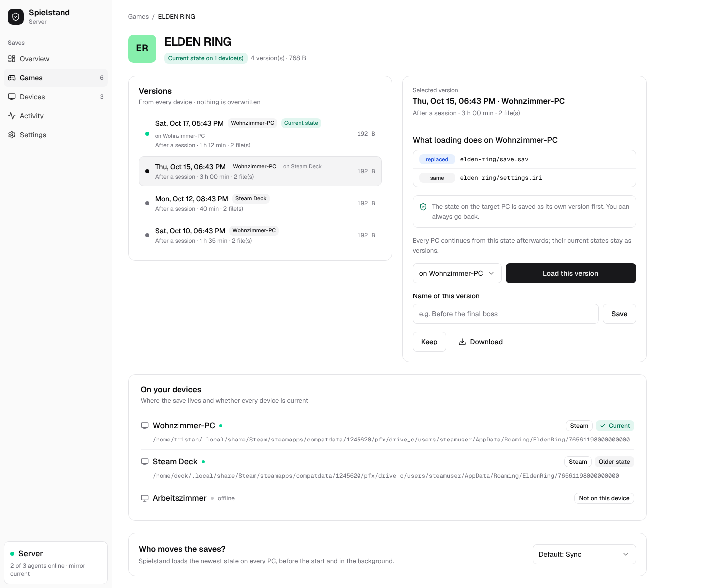Open the 'Default: Sync' dropdown

click(x=584, y=554)
